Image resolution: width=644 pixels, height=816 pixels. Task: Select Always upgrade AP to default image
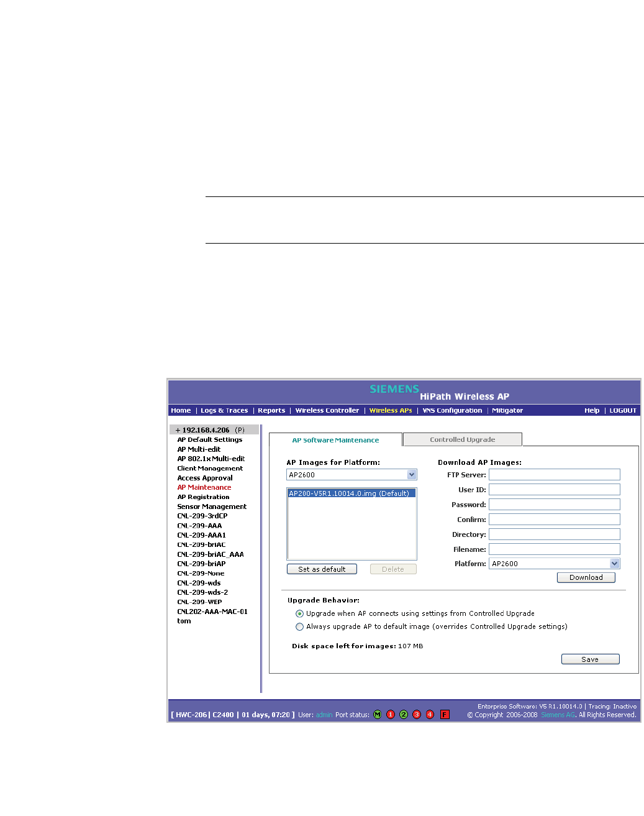click(299, 626)
